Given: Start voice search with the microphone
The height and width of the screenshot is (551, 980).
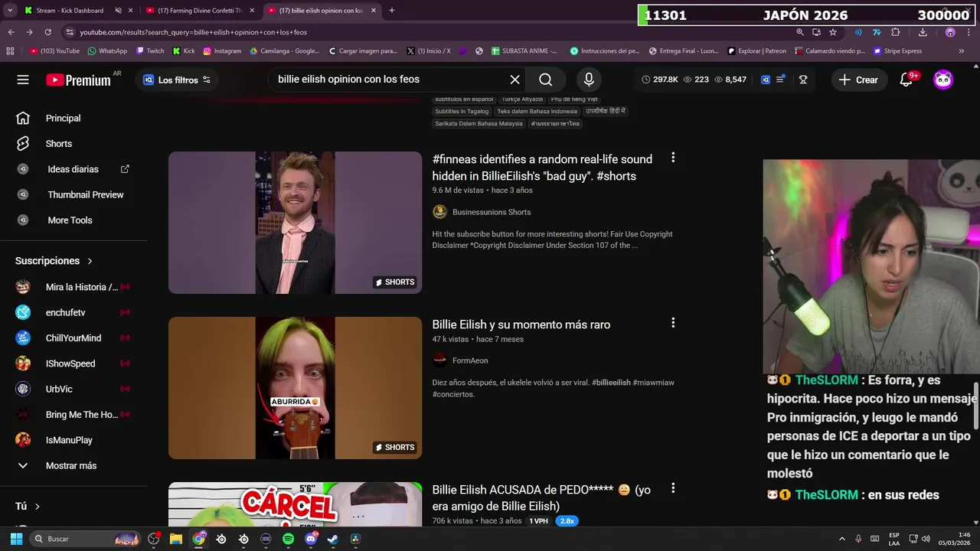Looking at the screenshot, I should tap(588, 80).
